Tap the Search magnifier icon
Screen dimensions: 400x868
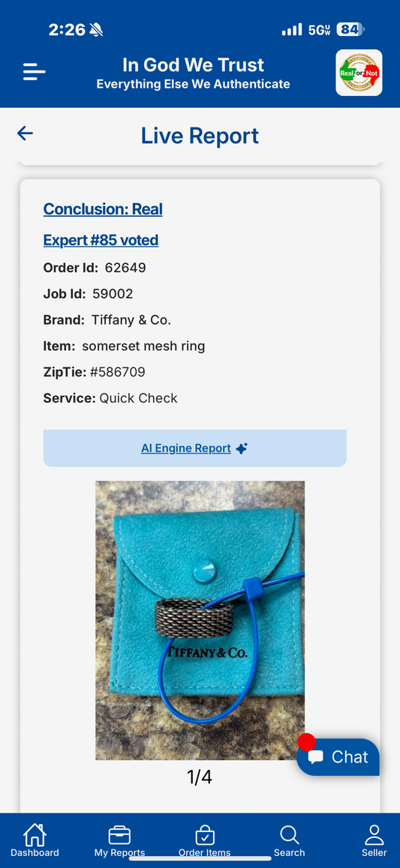tap(289, 835)
